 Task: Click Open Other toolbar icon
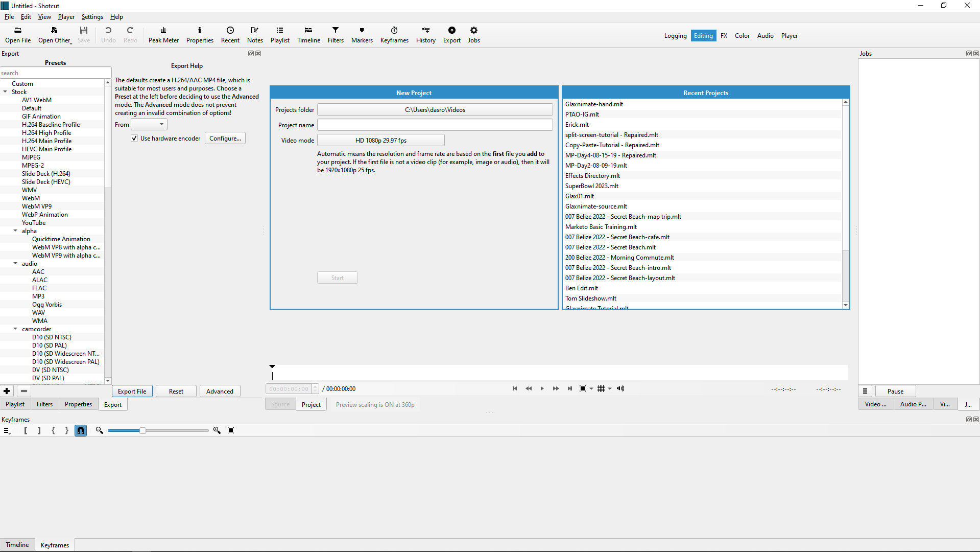(54, 35)
